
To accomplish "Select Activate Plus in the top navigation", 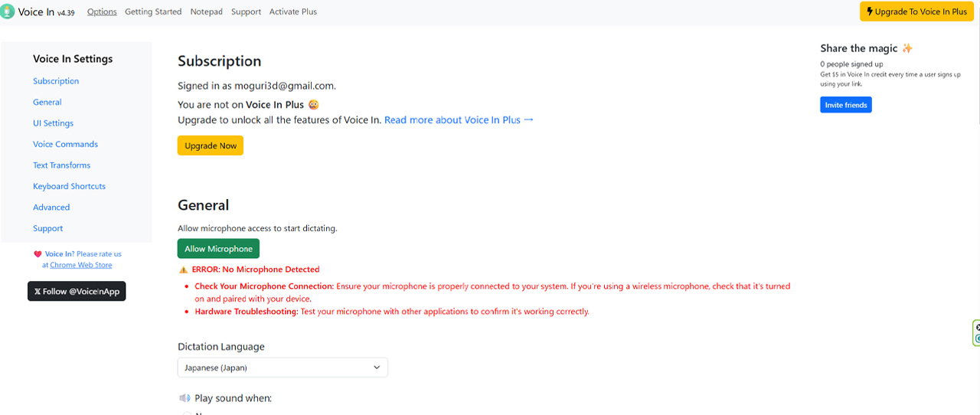I will tap(292, 11).
